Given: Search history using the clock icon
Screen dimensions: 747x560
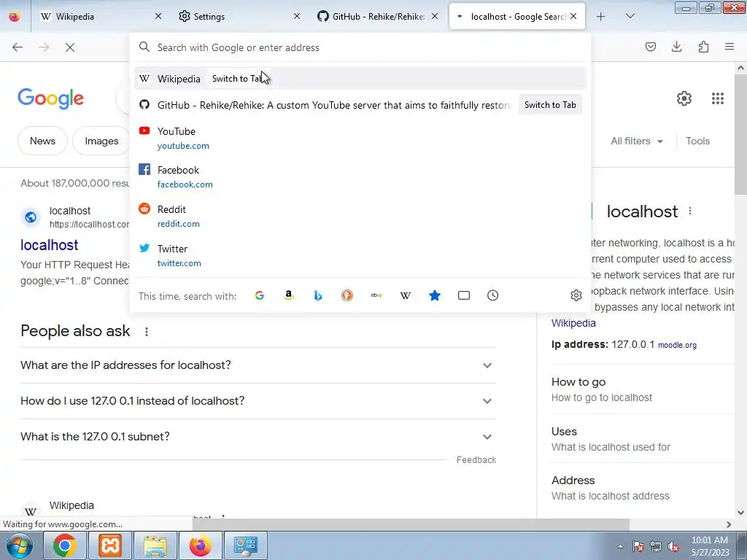Looking at the screenshot, I should point(492,296).
